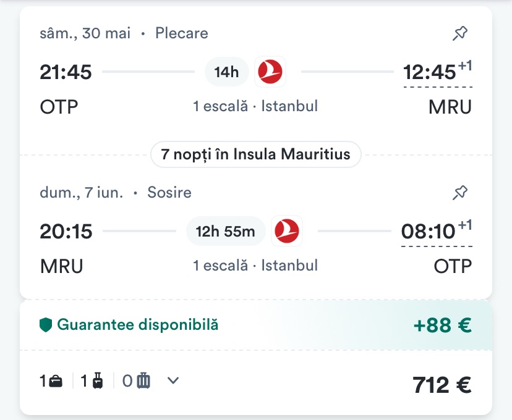Add the Guarantee for +88 €
512x420 pixels.
pos(442,325)
